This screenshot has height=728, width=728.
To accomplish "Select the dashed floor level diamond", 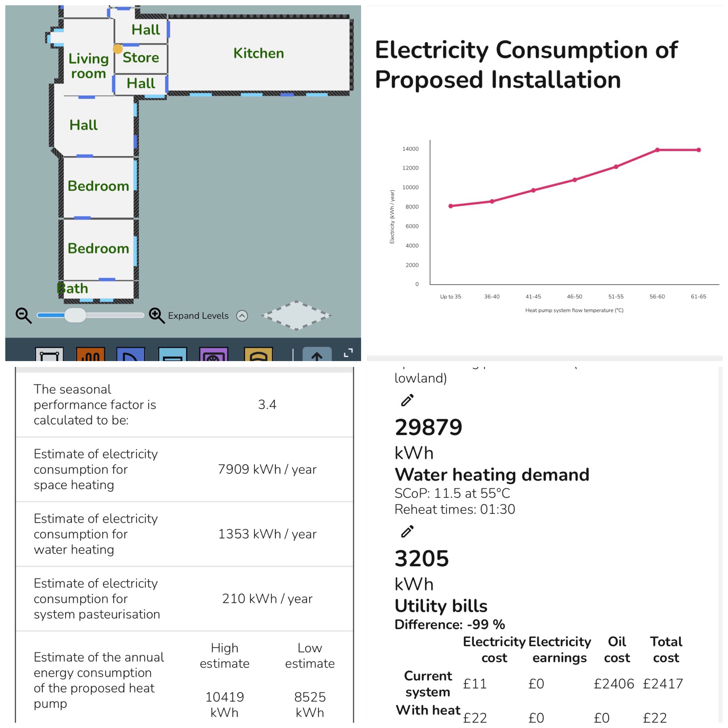I will coord(297,315).
